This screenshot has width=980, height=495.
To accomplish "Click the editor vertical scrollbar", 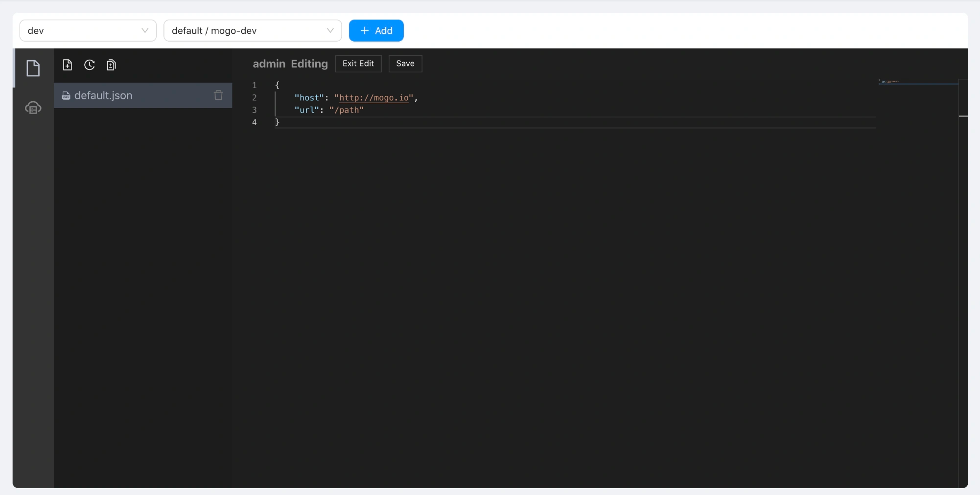I will pos(963,284).
